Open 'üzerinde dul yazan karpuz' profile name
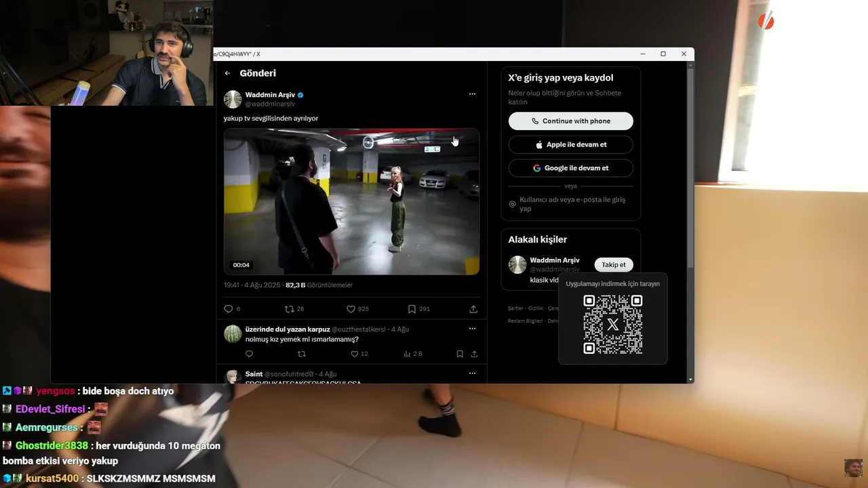Image resolution: width=868 pixels, height=488 pixels. tap(288, 329)
